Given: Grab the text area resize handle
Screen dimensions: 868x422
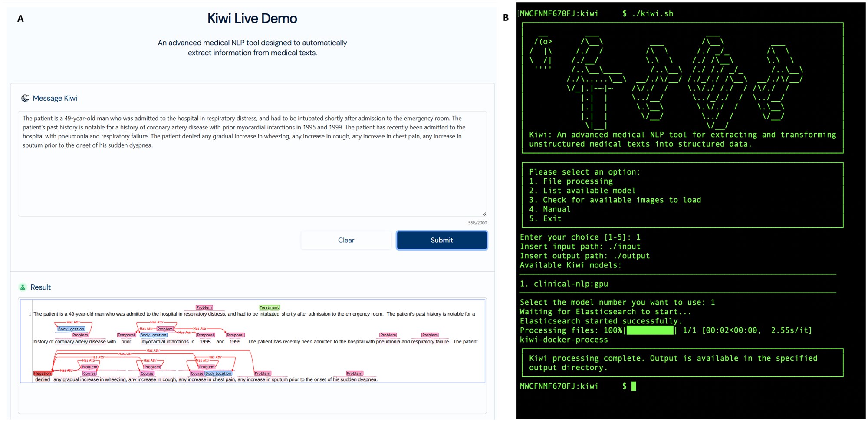Looking at the screenshot, I should pos(484,214).
